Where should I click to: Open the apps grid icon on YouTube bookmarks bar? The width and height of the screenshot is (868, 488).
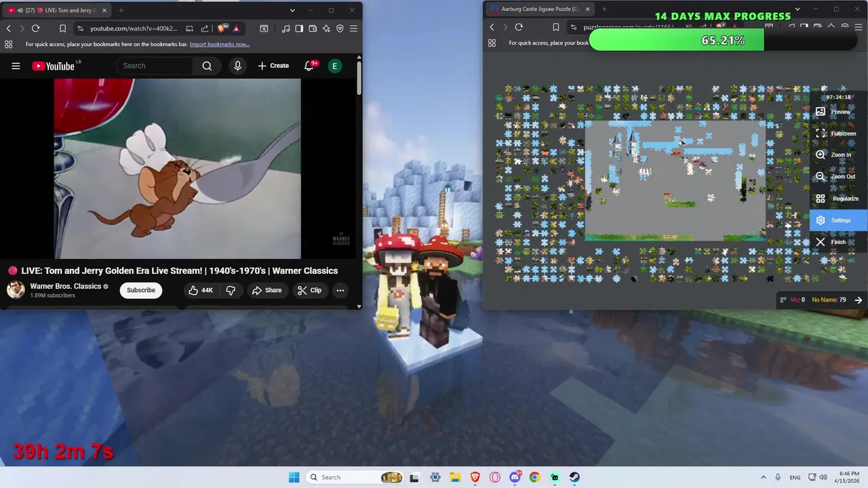(8, 44)
